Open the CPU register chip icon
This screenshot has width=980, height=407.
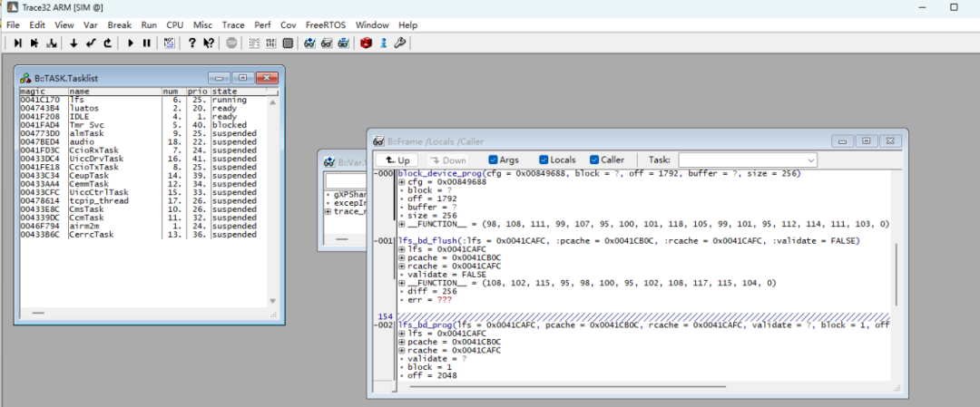click(x=288, y=44)
